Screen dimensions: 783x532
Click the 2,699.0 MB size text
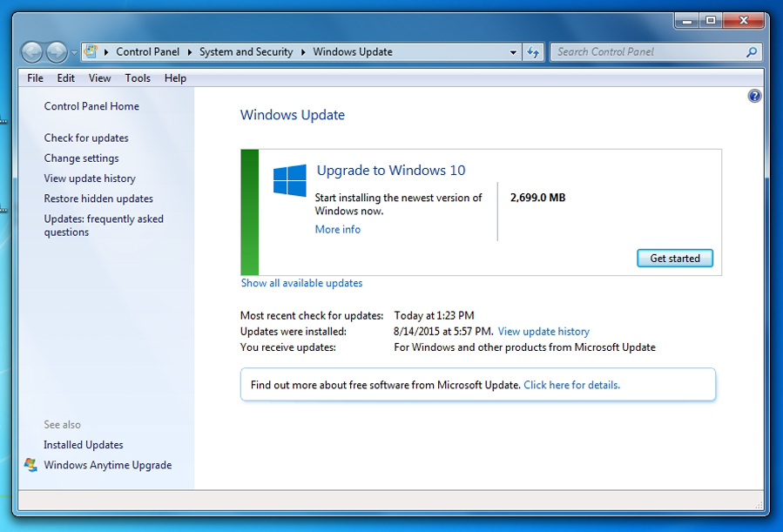[x=537, y=198]
